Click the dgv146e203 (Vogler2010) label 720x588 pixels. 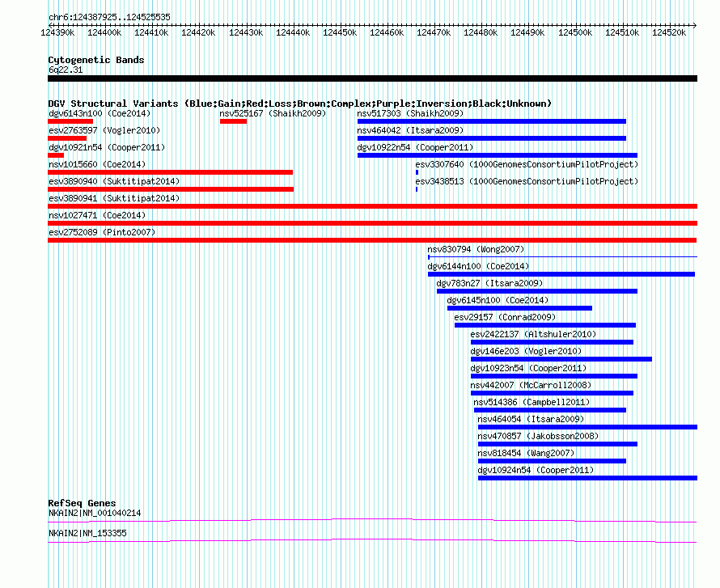point(526,351)
